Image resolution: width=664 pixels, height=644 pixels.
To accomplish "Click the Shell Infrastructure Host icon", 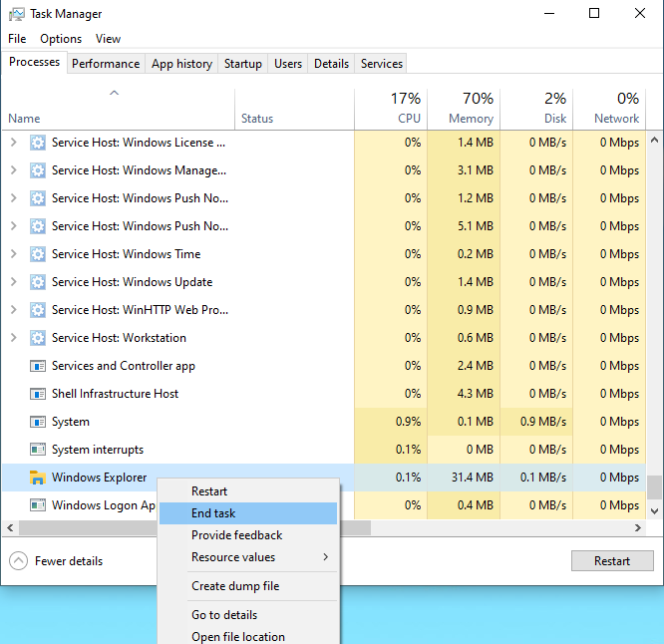I will [x=37, y=394].
